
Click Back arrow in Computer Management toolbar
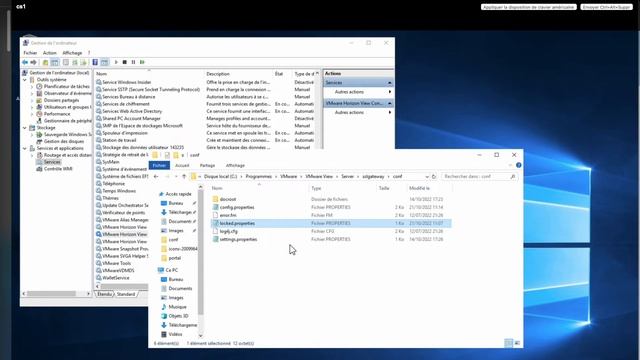pyautogui.click(x=25, y=62)
